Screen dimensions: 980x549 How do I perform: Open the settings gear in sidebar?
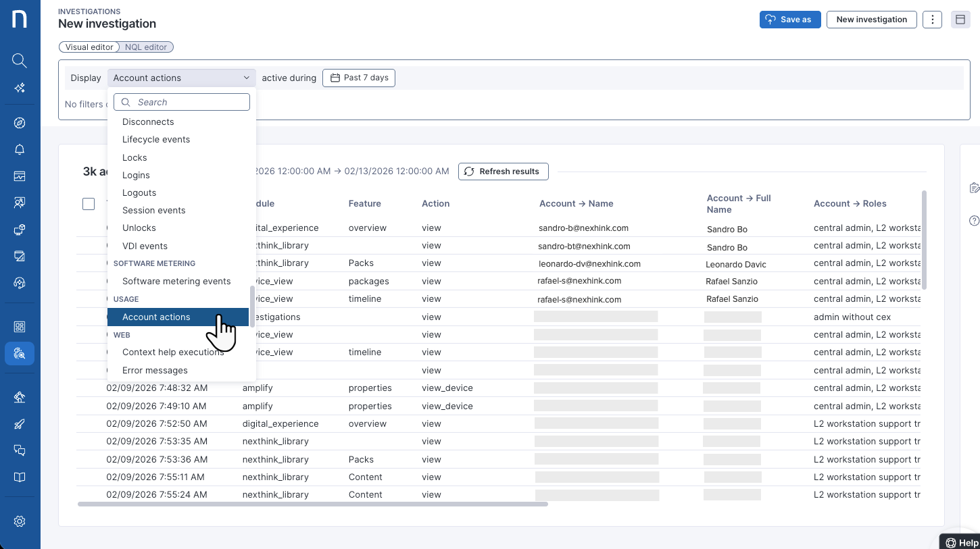(20, 521)
